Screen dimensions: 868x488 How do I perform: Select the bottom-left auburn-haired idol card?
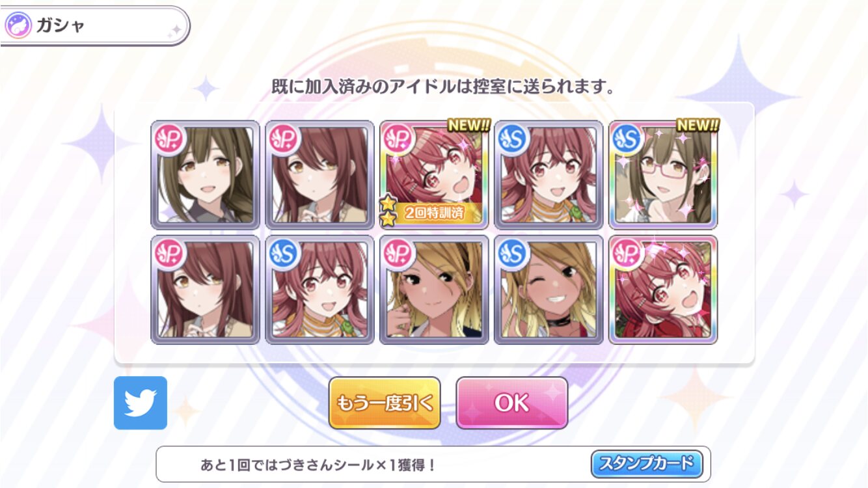pos(205,290)
